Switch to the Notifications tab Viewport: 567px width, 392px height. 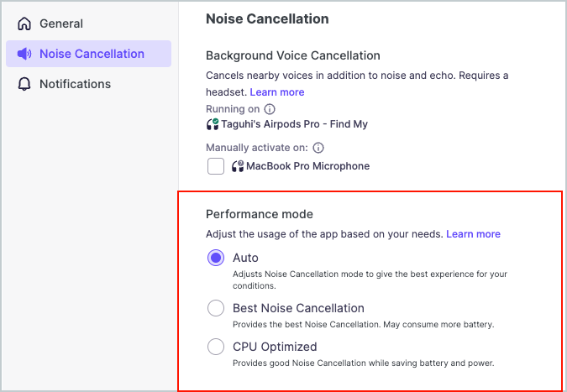point(75,84)
